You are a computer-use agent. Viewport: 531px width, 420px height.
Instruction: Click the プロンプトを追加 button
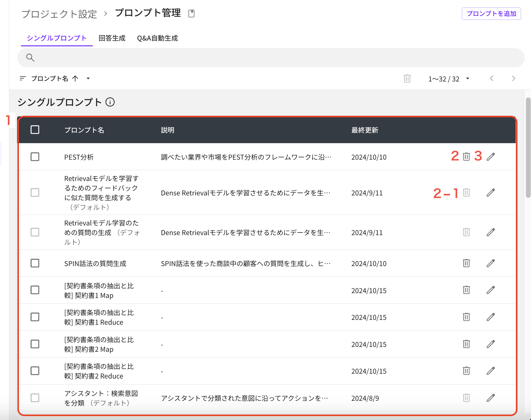tap(491, 14)
